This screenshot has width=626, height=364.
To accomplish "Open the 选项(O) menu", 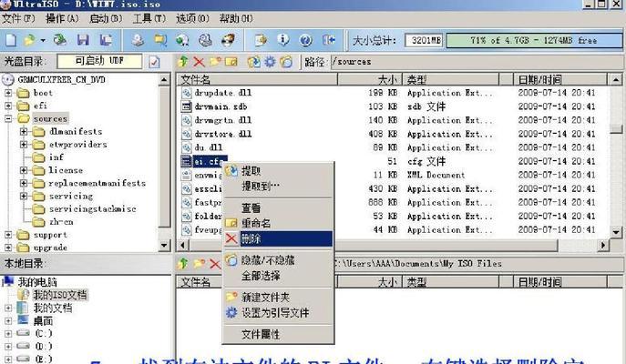I will (x=192, y=18).
